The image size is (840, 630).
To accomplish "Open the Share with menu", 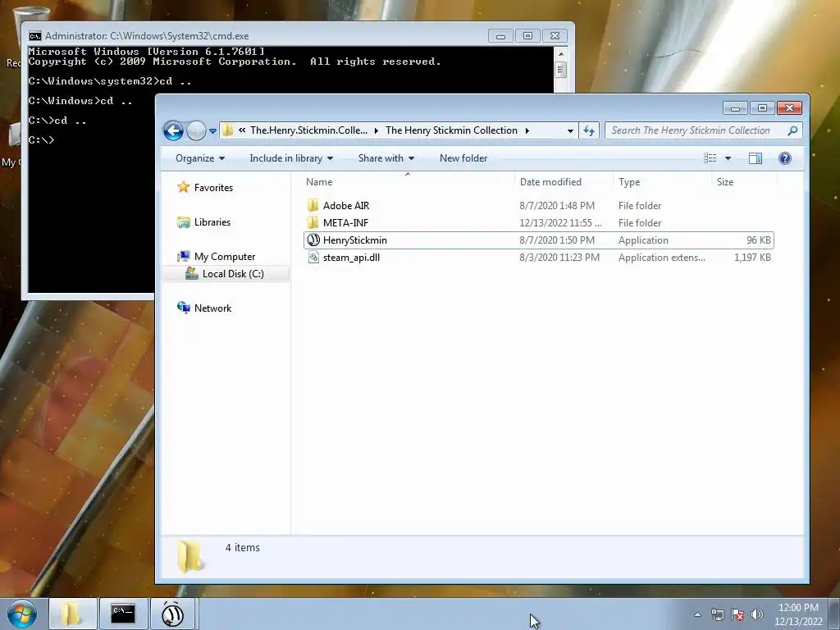I will pos(386,158).
